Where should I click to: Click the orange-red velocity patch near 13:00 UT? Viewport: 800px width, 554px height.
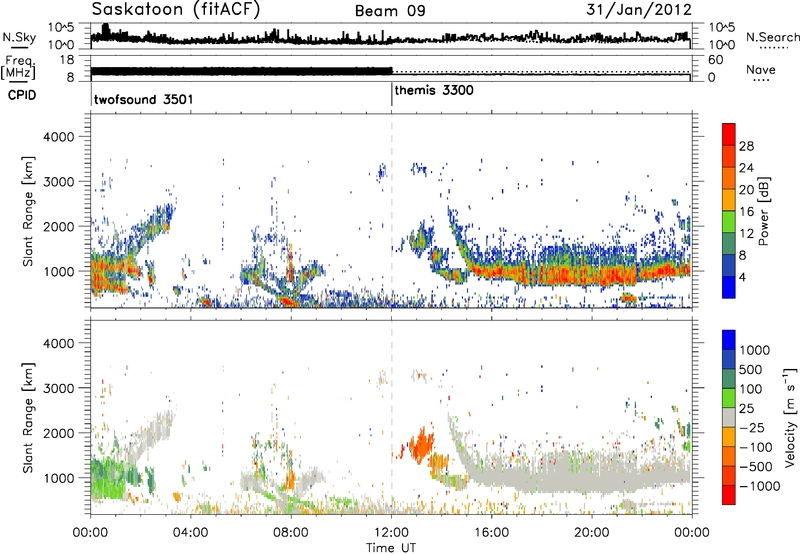click(x=421, y=445)
